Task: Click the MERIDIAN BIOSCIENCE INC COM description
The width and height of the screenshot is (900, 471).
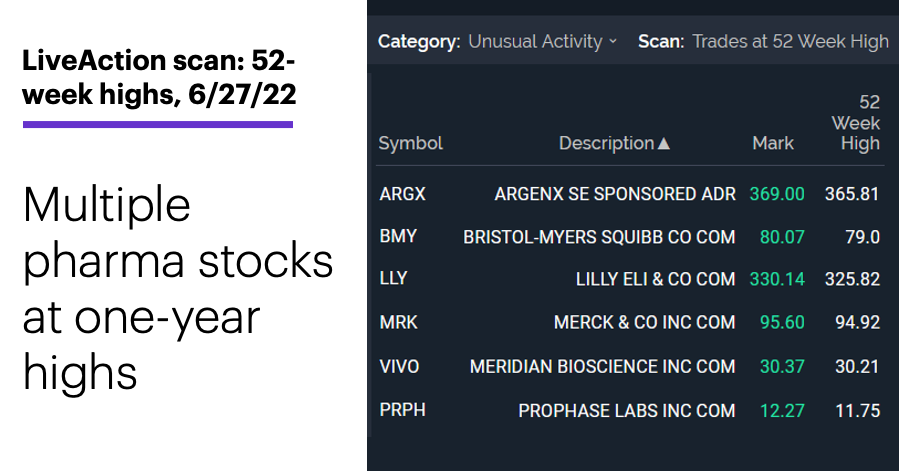Action: (x=602, y=366)
